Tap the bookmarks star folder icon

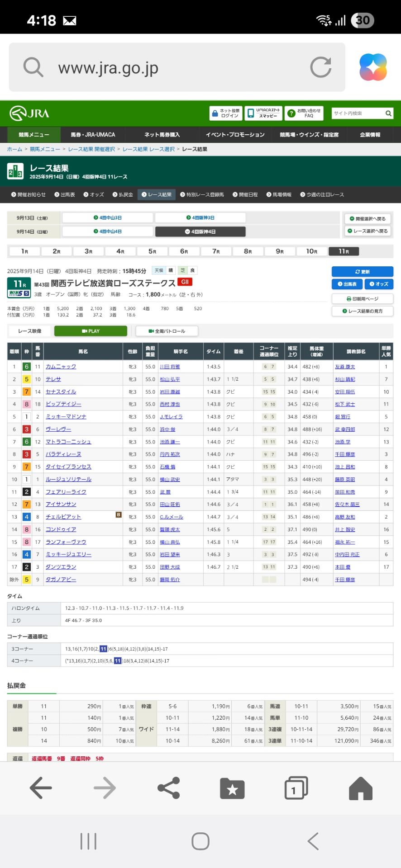click(x=232, y=788)
